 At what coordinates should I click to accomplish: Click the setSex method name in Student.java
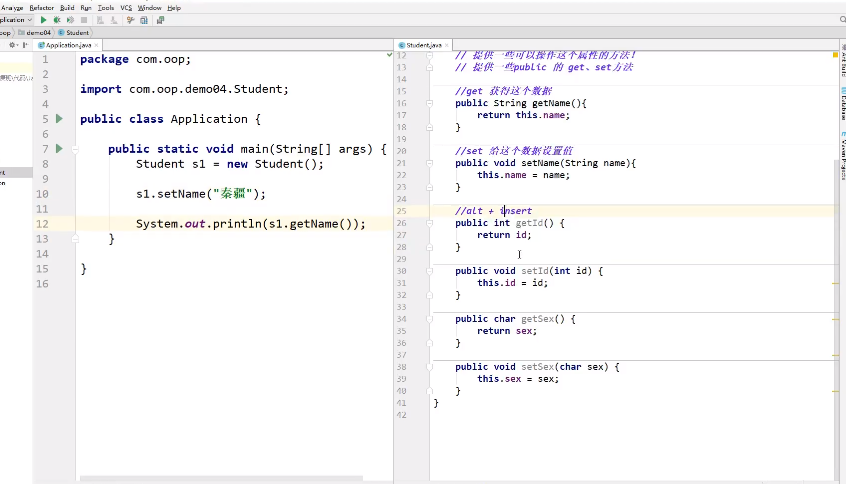tap(537, 367)
